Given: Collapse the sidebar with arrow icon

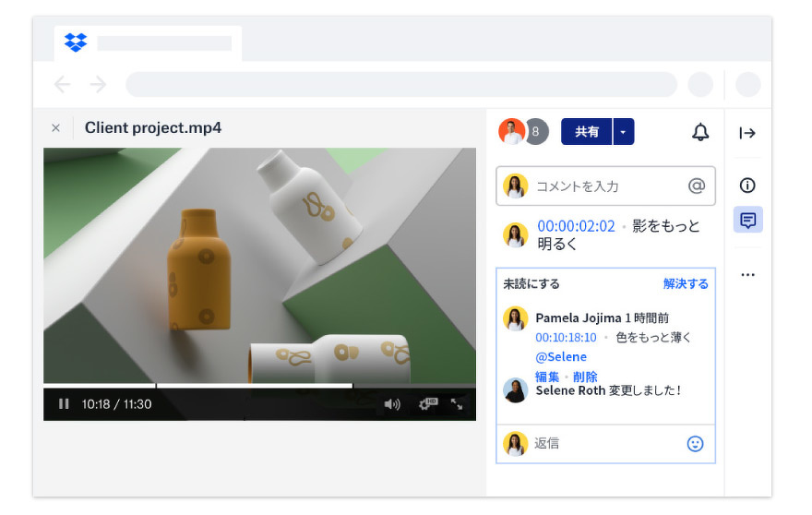Looking at the screenshot, I should pos(747,133).
